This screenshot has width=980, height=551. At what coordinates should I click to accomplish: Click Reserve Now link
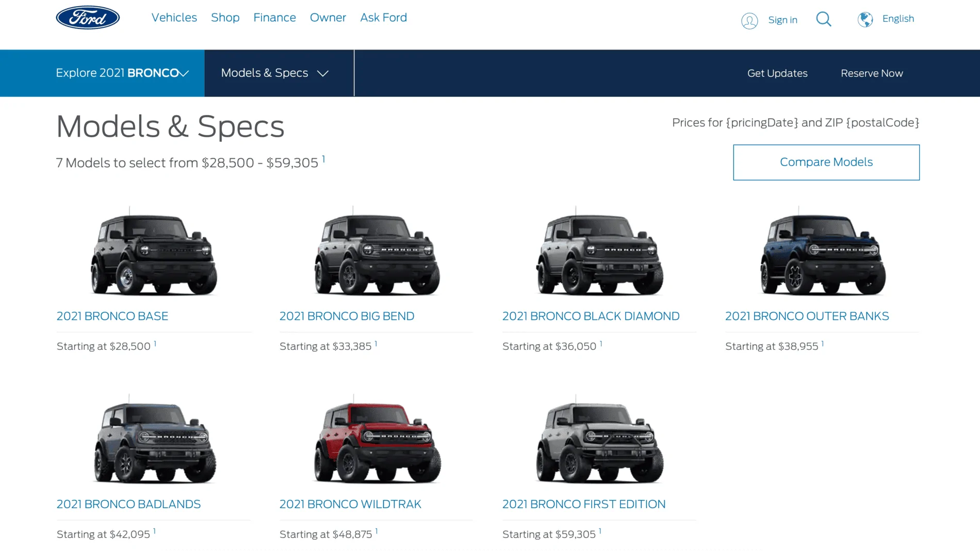[872, 73]
